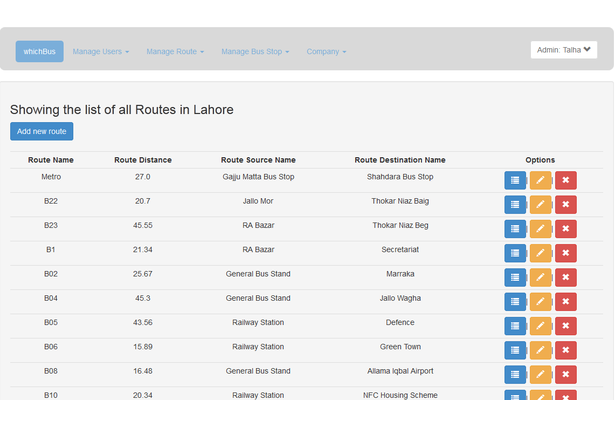Delete route B04
This screenshot has width=615, height=424.
point(566,302)
